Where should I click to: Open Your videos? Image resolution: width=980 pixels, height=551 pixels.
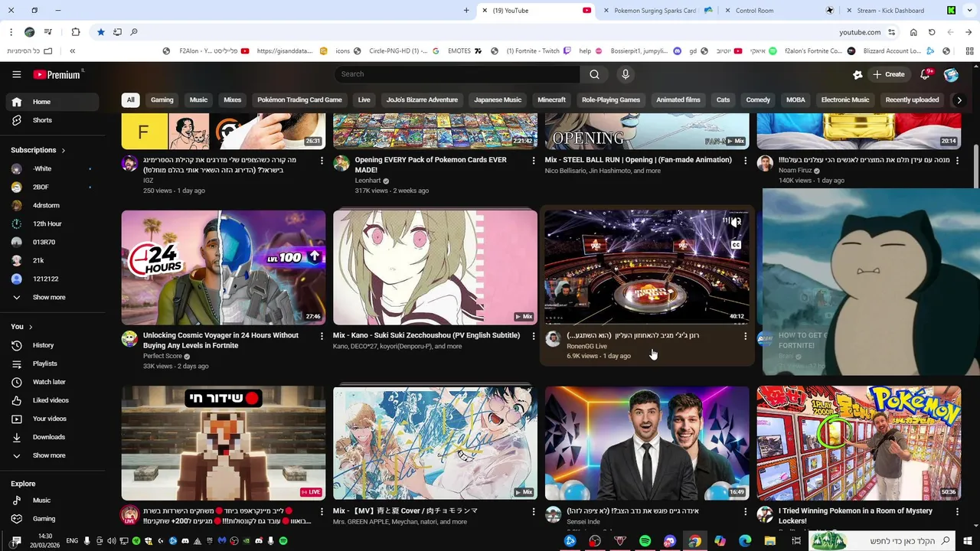tap(50, 419)
